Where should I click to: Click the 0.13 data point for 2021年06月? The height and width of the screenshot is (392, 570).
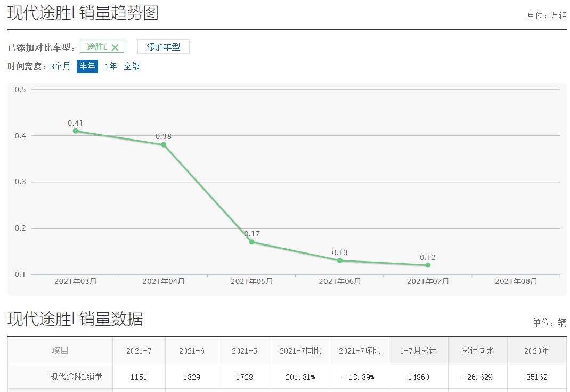[339, 260]
